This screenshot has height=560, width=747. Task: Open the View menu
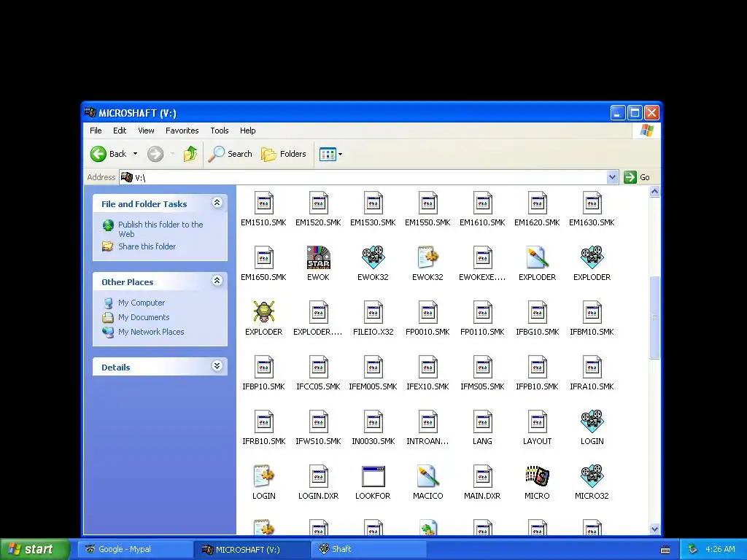coord(146,131)
